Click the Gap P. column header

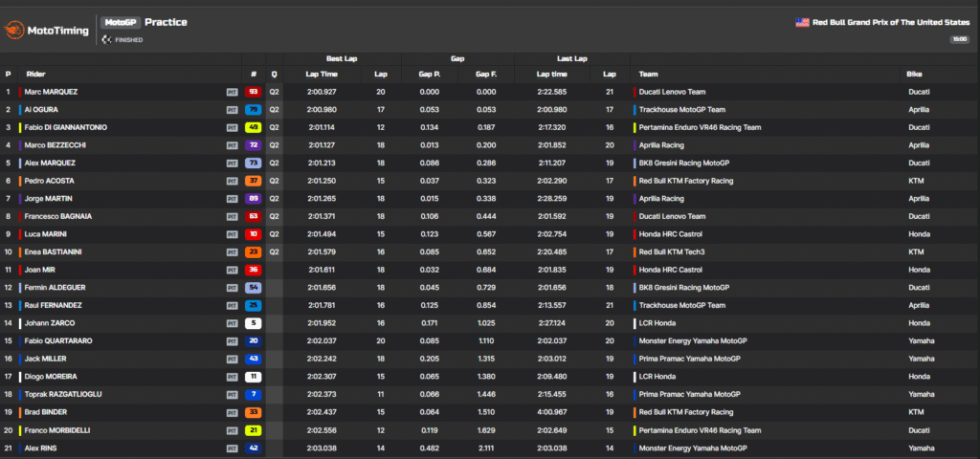[429, 74]
